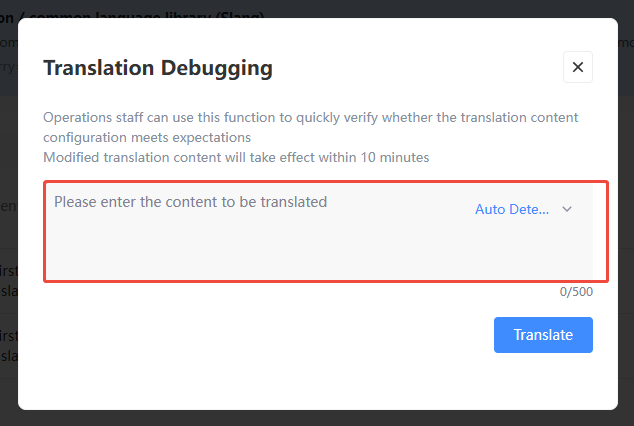Close the Translation Debugging dialog
Viewport: 634px width, 426px height.
click(x=578, y=67)
